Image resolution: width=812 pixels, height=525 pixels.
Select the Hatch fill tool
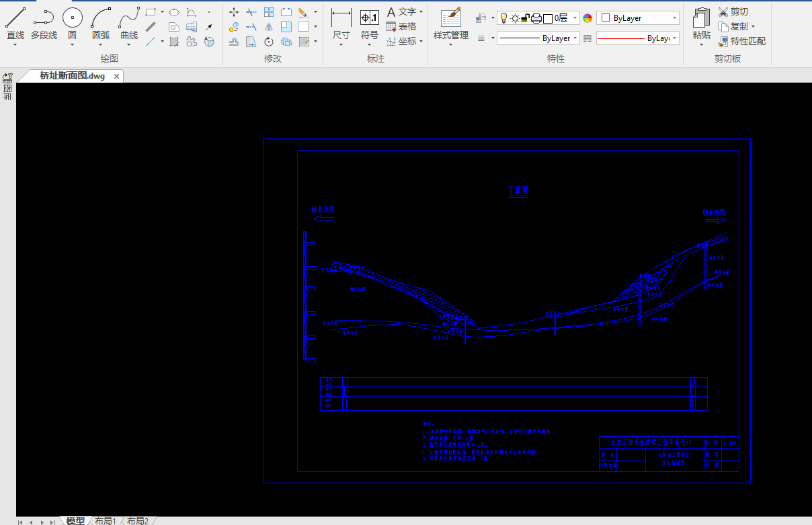pos(174,42)
